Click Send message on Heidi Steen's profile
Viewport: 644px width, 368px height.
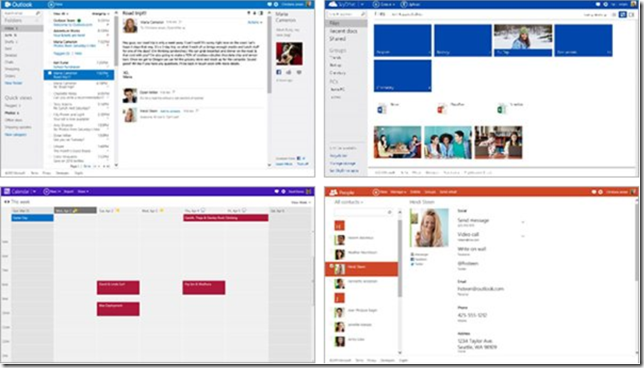[473, 220]
